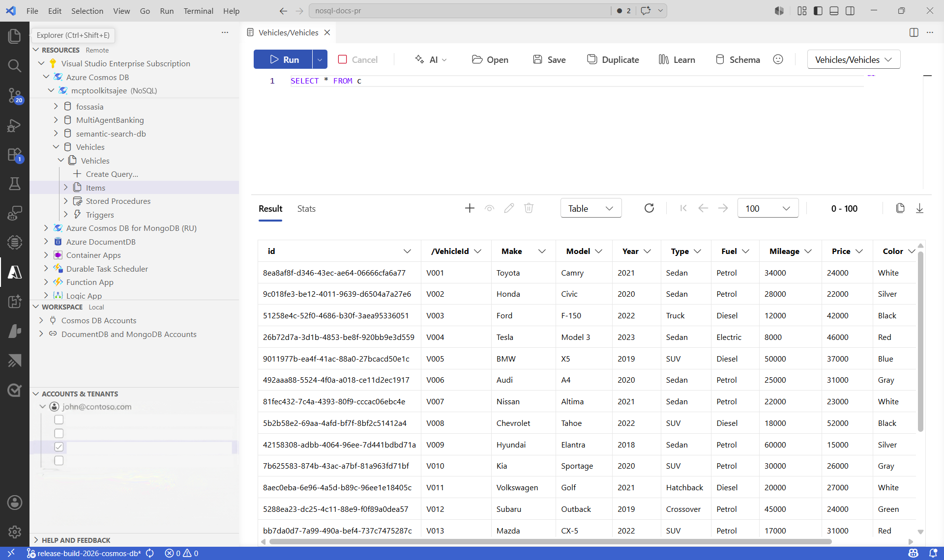Open the page size 100 dropdown
Image resolution: width=944 pixels, height=560 pixels.
pyautogui.click(x=767, y=208)
